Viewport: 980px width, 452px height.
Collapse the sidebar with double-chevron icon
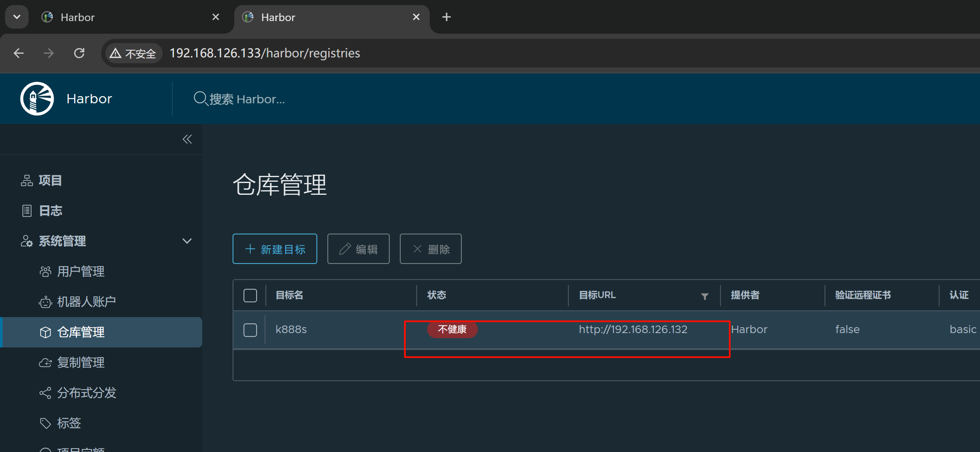click(x=187, y=139)
